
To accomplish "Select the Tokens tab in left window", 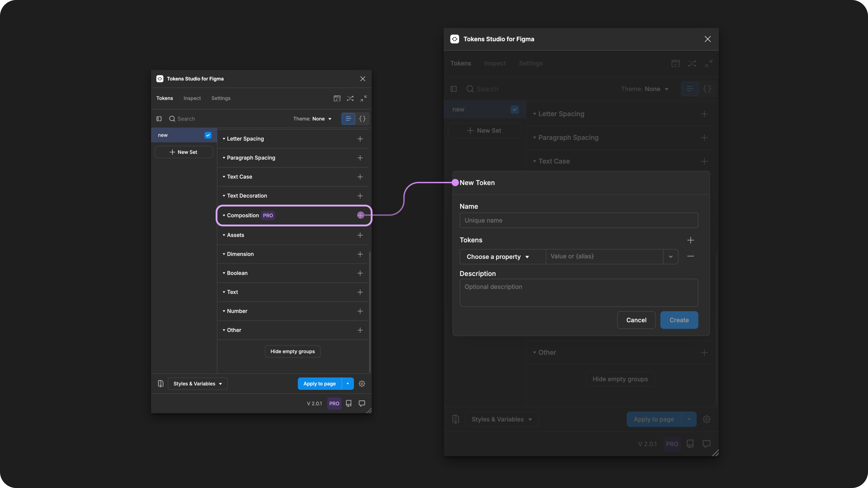I will pos(164,98).
